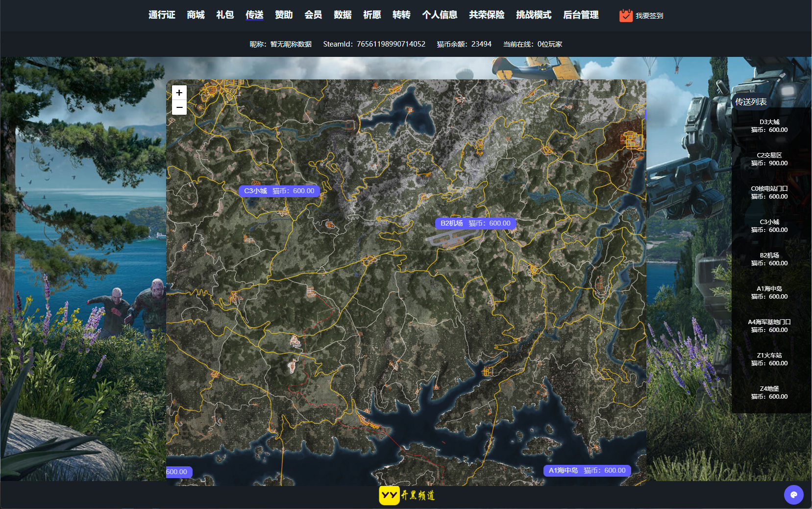The width and height of the screenshot is (812, 509).
Task: Click the YY voice channel logo
Action: (x=389, y=495)
